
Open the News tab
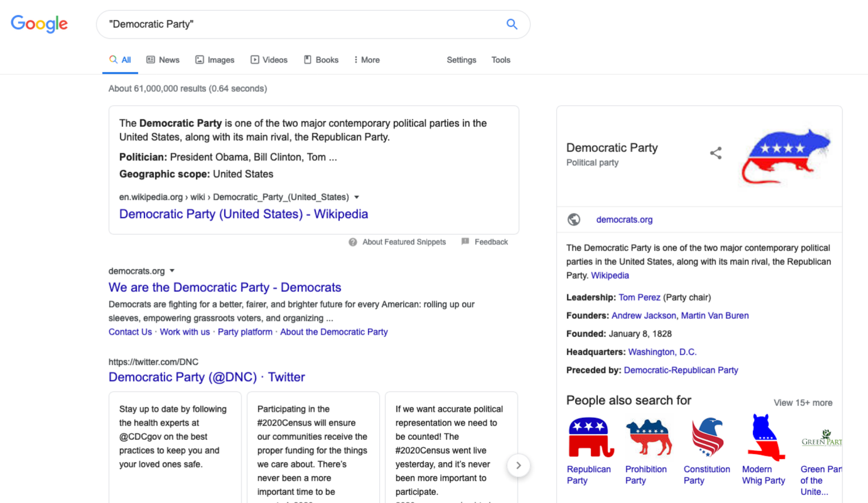[163, 60]
